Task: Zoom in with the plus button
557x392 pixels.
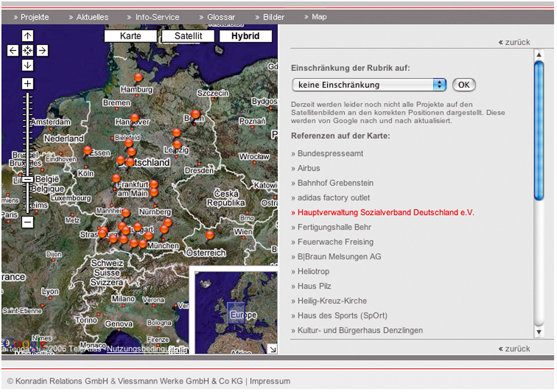Action: [x=28, y=84]
